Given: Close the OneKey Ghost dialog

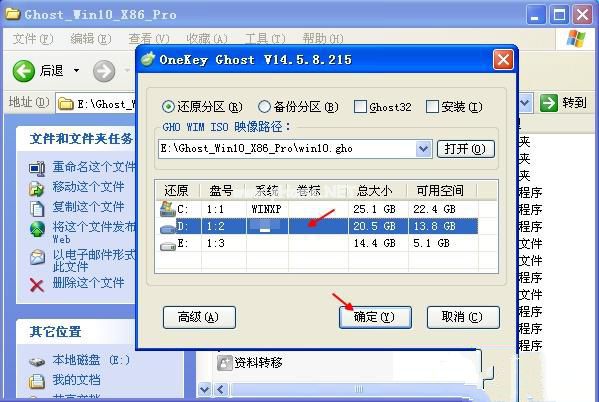Looking at the screenshot, I should tap(503, 60).
